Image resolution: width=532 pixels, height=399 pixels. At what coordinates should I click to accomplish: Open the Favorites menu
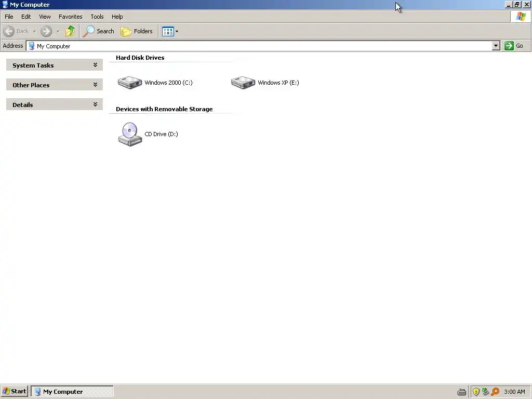pos(71,17)
